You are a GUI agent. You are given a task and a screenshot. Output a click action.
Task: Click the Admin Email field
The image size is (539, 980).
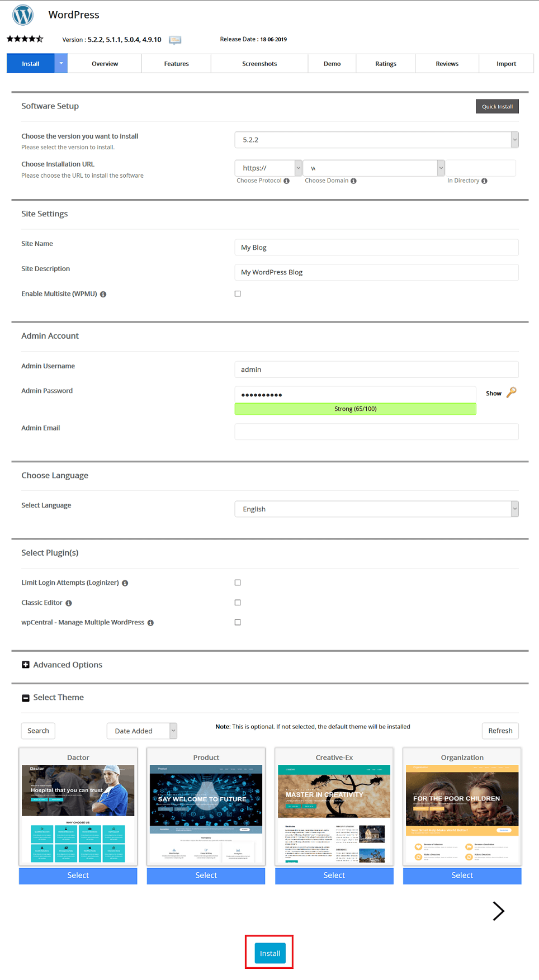tap(376, 432)
